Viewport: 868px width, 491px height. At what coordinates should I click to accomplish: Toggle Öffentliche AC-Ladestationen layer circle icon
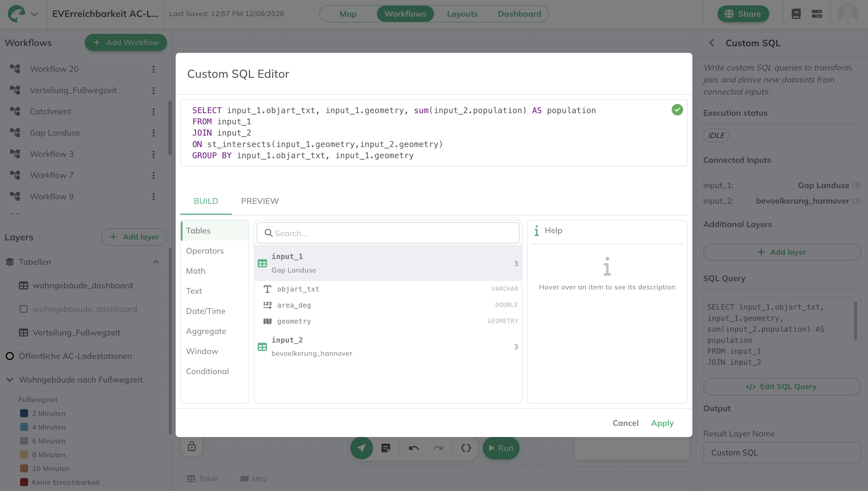[x=10, y=356]
